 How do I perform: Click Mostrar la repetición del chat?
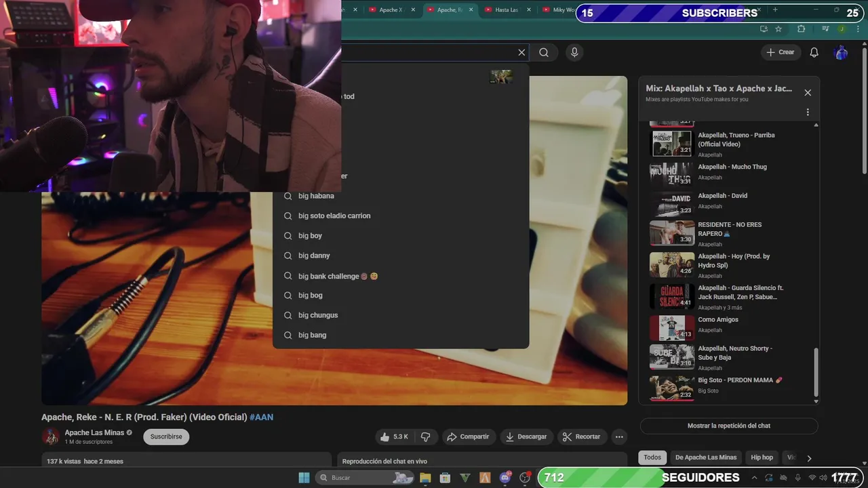point(729,426)
